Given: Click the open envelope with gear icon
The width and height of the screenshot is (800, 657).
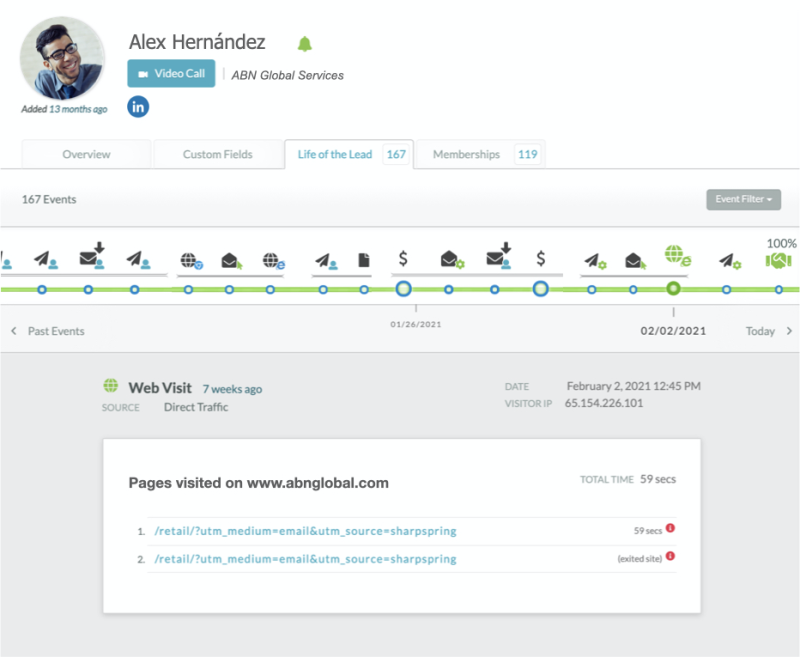Looking at the screenshot, I should click(453, 260).
